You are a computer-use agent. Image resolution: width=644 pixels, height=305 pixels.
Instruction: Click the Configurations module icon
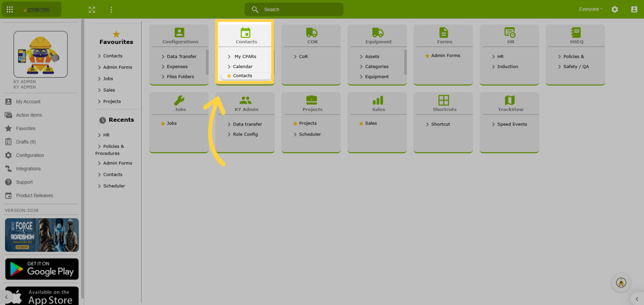coord(179,32)
